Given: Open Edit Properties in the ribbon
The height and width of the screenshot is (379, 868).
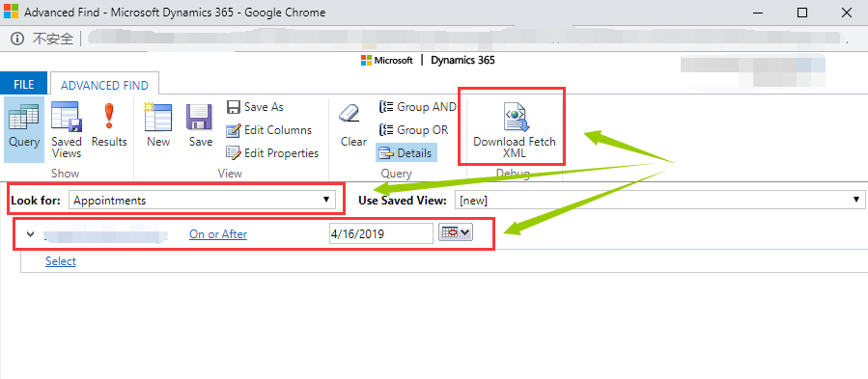Looking at the screenshot, I should point(272,153).
